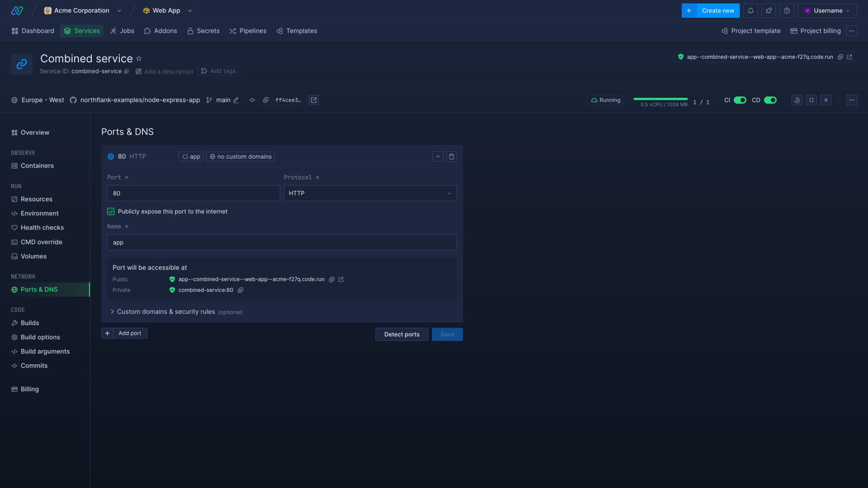Click Add port to add new port
Image resolution: width=868 pixels, height=488 pixels.
click(x=124, y=333)
